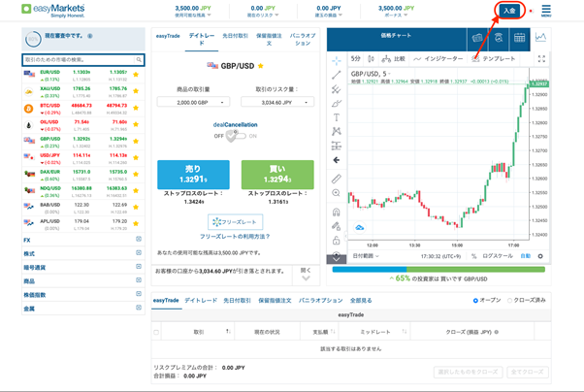Toggle the % percent scale option

point(473,256)
